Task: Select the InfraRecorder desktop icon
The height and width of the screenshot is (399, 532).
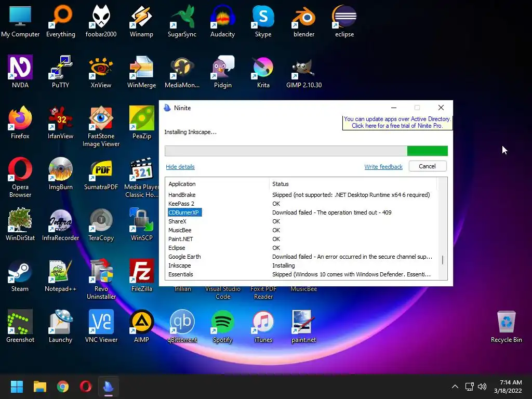Action: coord(61,224)
